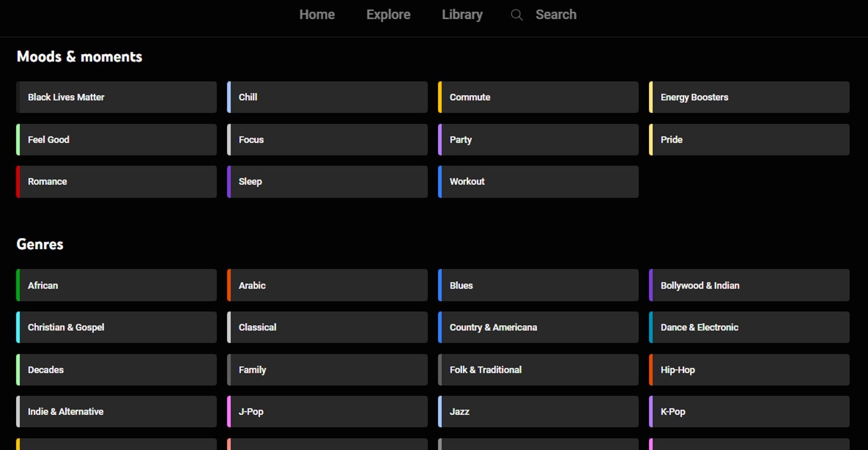The image size is (868, 450).
Task: Browse the Christian & Gospel genre
Action: tap(116, 327)
